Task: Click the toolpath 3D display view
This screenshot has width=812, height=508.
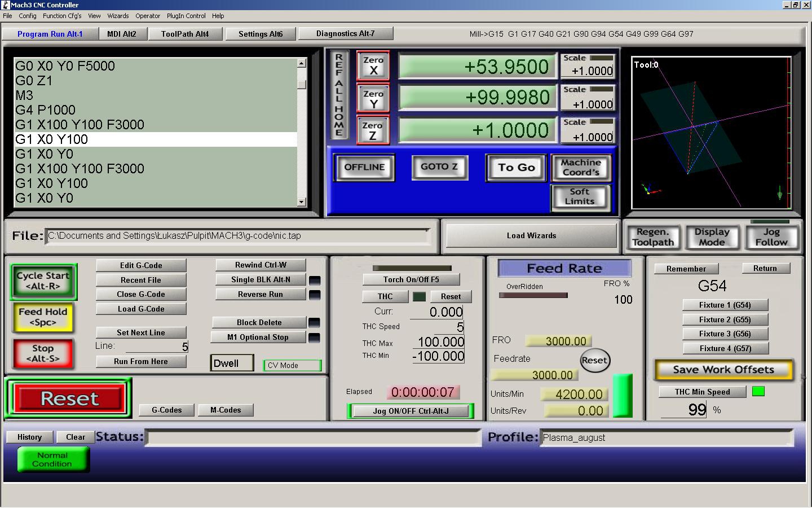Action: (711, 133)
